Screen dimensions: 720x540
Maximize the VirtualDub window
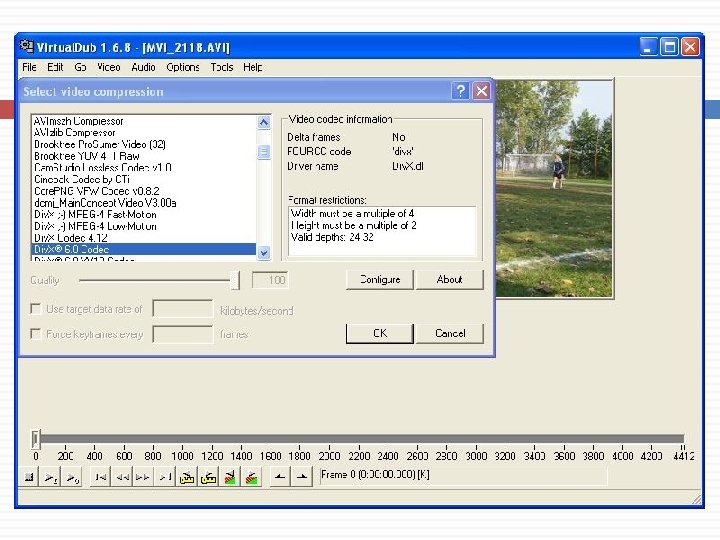[669, 46]
